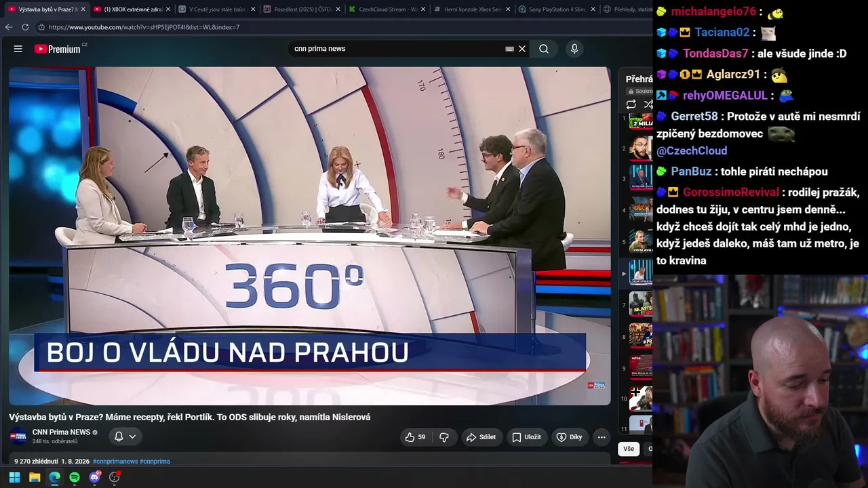Close the 'Herní konzole Xbox Series' tab
Screen dimensions: 868x488
508,9
